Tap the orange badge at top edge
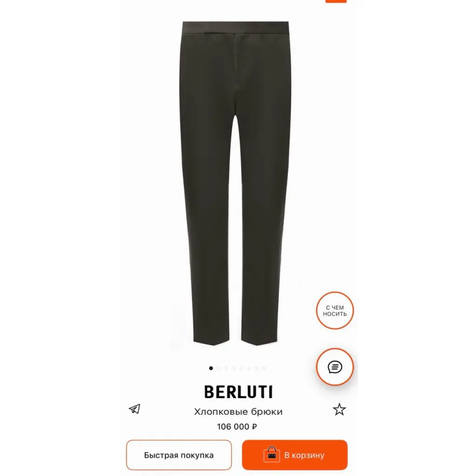 click(x=336, y=1)
